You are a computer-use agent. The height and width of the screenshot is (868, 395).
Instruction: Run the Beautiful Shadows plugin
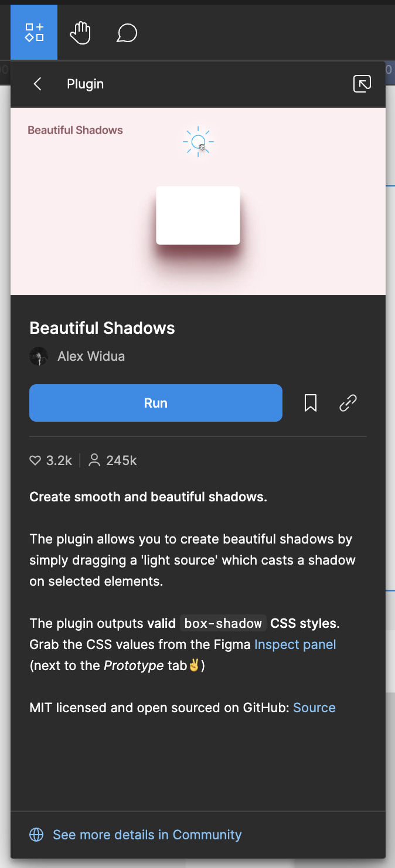click(156, 403)
